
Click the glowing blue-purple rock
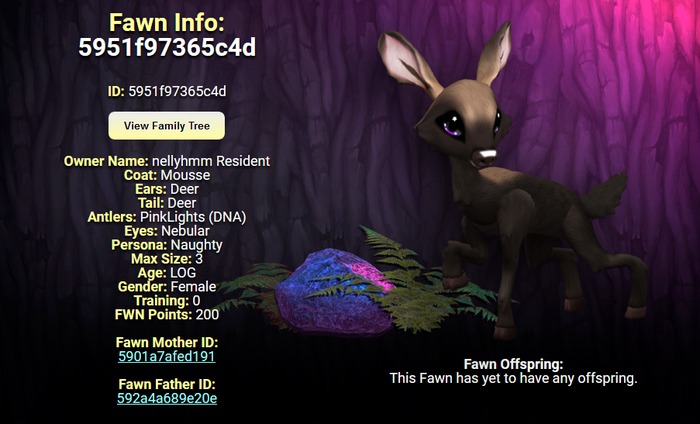pos(333,292)
